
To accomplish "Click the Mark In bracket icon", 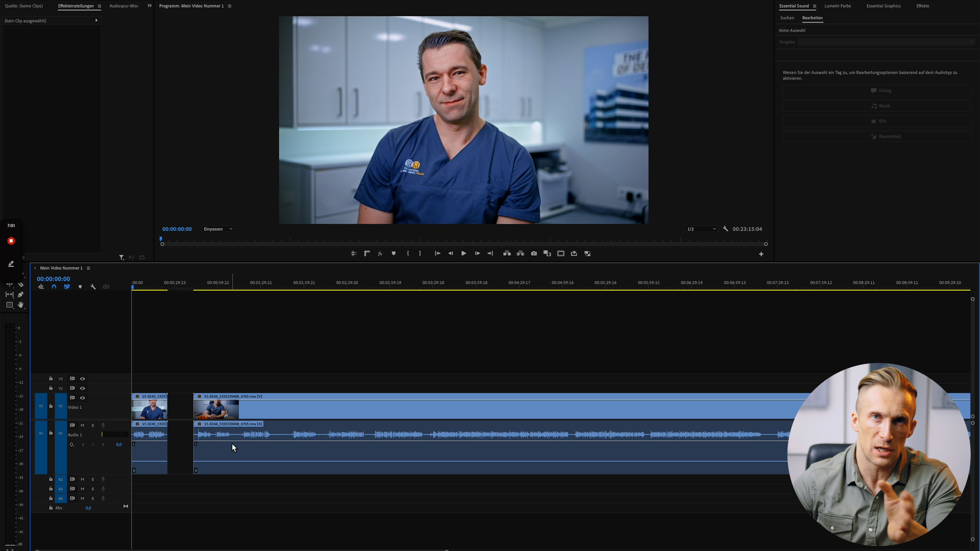I will [408, 253].
